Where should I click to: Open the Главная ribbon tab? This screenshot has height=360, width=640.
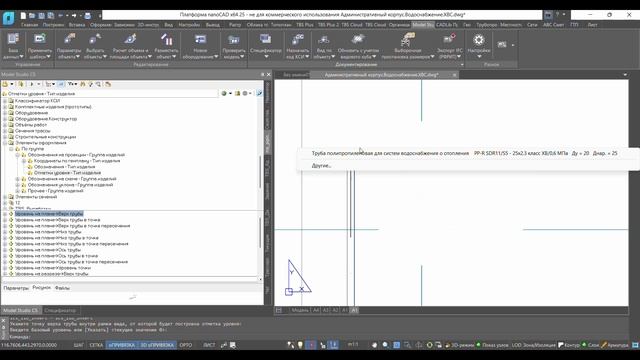[29, 25]
